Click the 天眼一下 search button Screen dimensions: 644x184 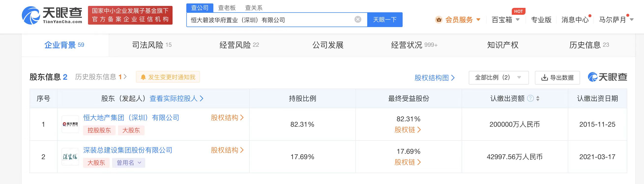[385, 19]
